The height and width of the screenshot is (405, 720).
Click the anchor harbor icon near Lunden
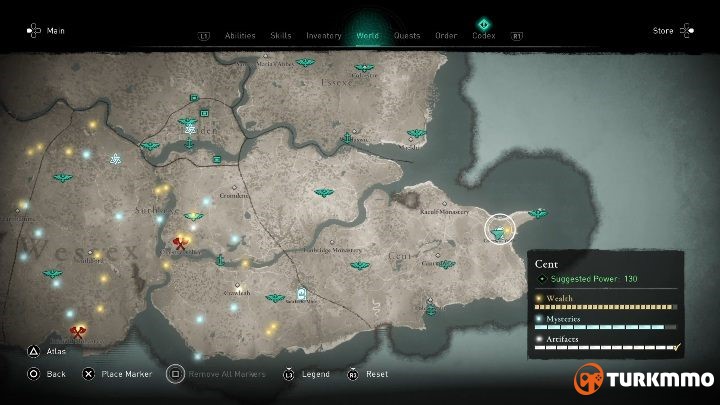pyautogui.click(x=189, y=144)
